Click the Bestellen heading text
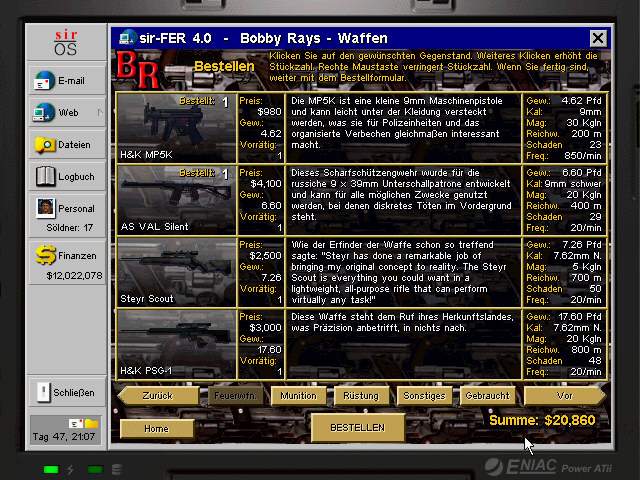 [224, 66]
